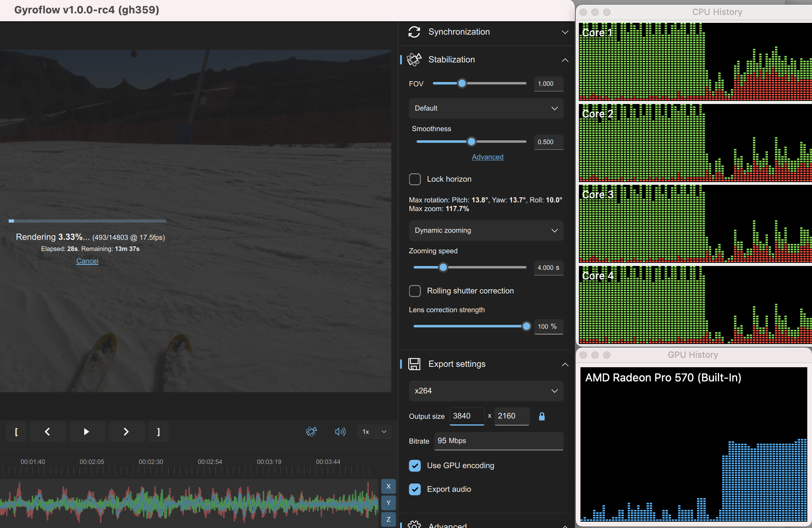Viewport: 812px width, 528px height.
Task: Click the aspect ratio lock icon beside output size
Action: [542, 416]
